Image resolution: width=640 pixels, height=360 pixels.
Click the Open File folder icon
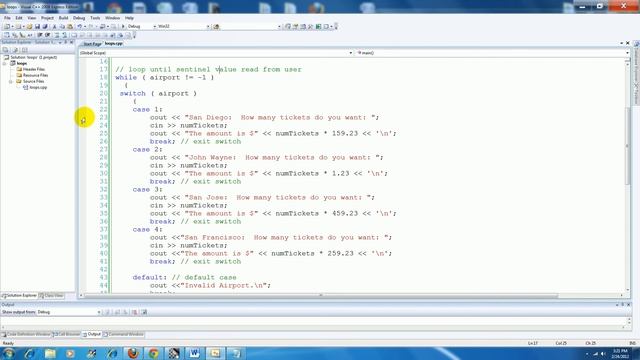point(29,27)
